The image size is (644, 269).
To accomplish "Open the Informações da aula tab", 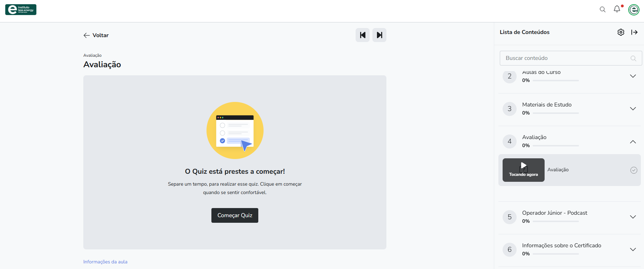I will (x=105, y=262).
